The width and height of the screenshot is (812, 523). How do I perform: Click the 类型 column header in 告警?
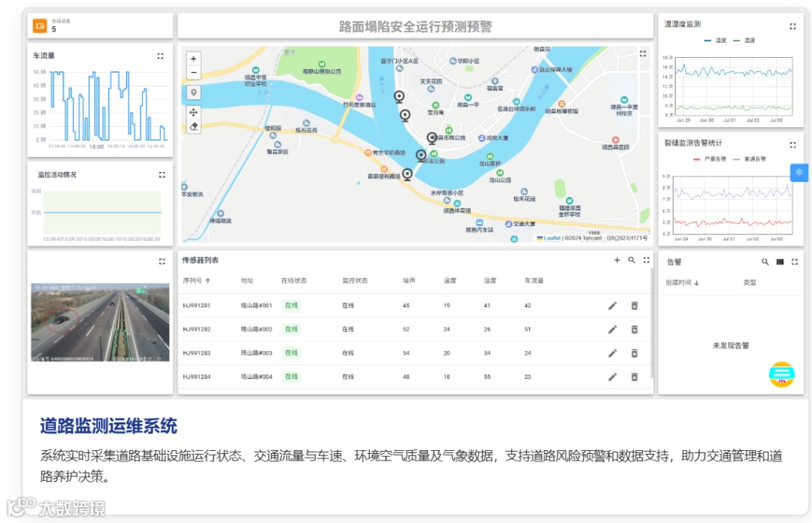(750, 283)
